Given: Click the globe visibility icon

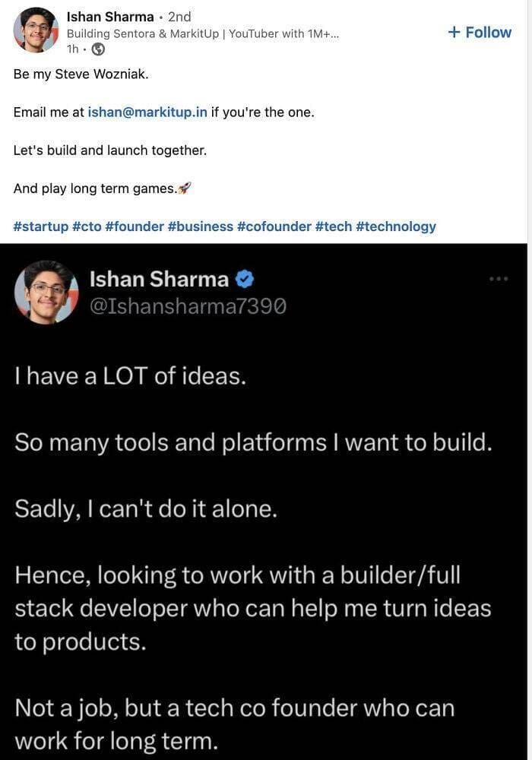Looking at the screenshot, I should coord(98,49).
